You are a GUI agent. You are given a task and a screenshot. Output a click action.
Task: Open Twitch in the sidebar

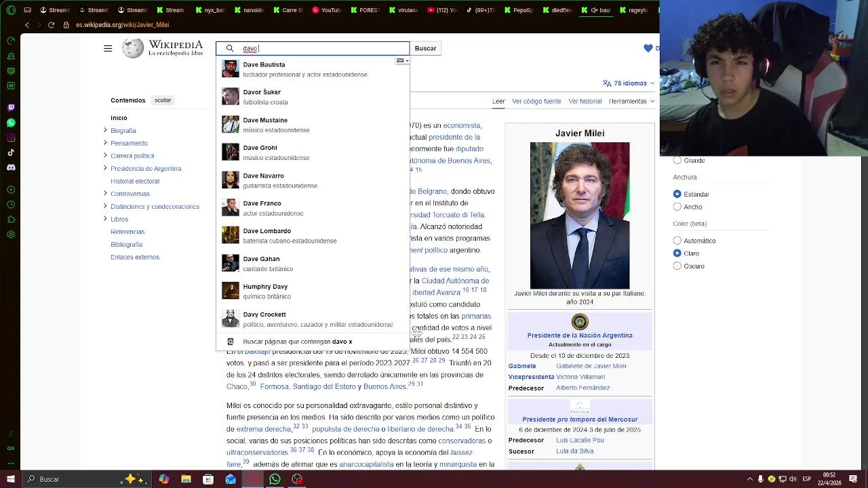(x=11, y=108)
